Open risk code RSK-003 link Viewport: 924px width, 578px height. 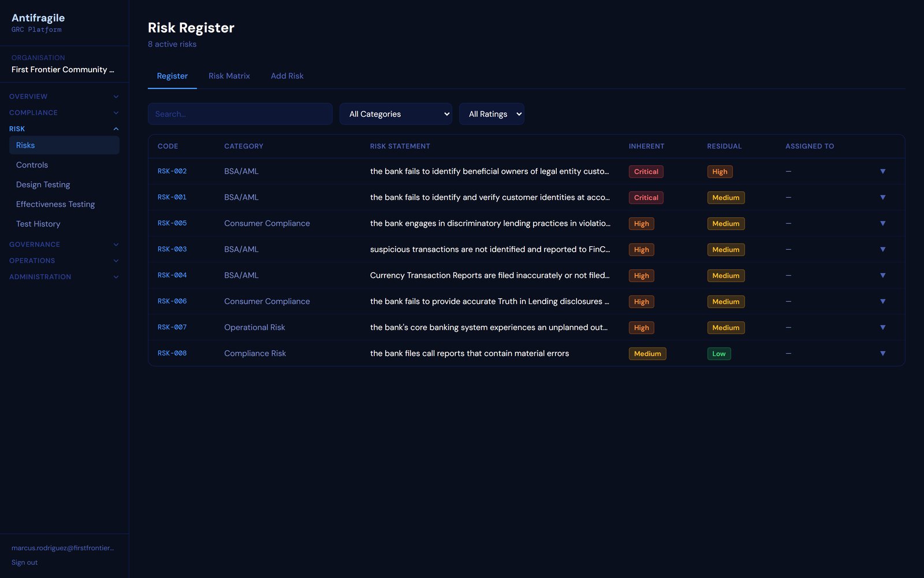(x=172, y=249)
